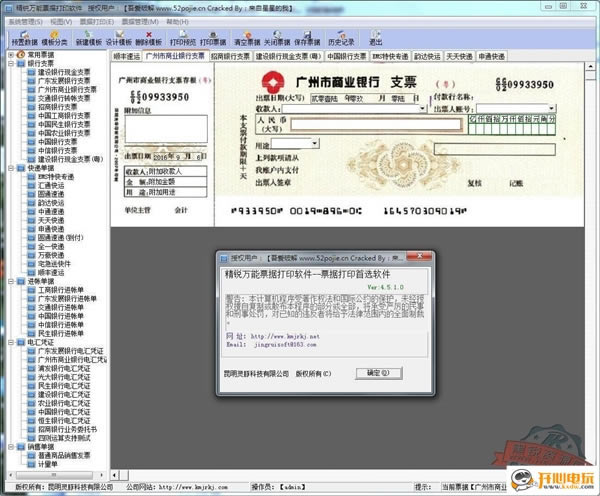Viewport: 600px width, 496px height.
Task: Open the 系统管理(S) menu
Action: tap(25, 22)
